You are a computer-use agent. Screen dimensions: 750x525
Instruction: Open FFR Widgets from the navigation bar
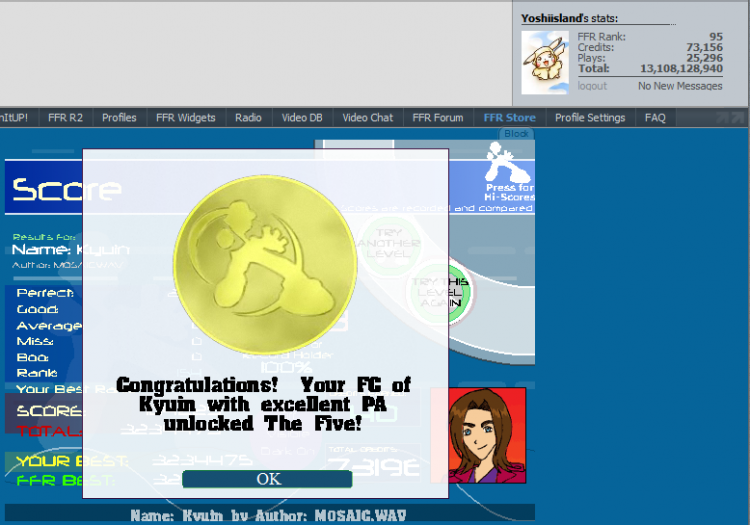[x=185, y=117]
